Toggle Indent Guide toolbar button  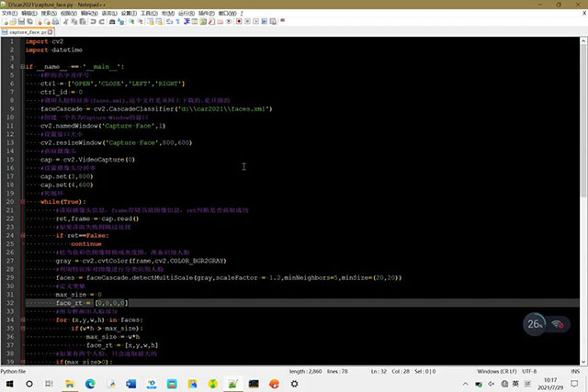tap(186, 22)
